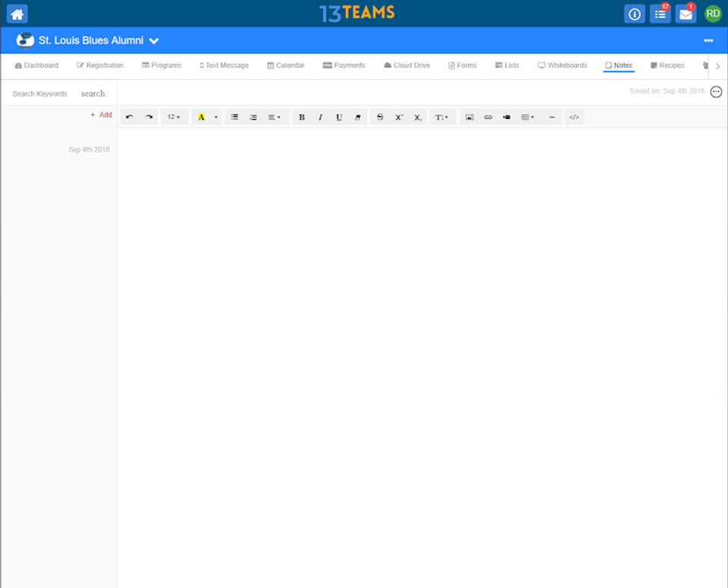
Task: Open the Lists tab
Action: pyautogui.click(x=507, y=65)
